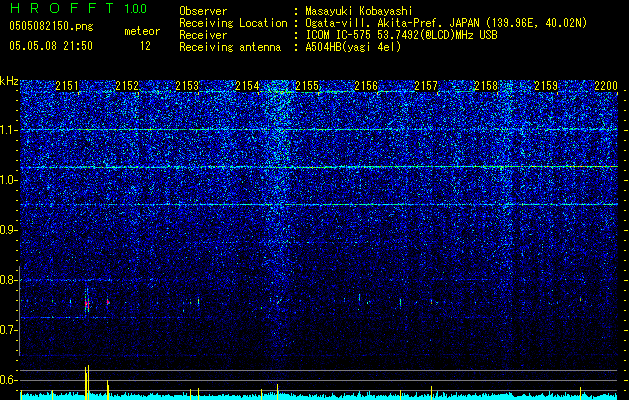Click the 0.9 frequency axis label
The height and width of the screenshot is (400, 629).
(7, 230)
